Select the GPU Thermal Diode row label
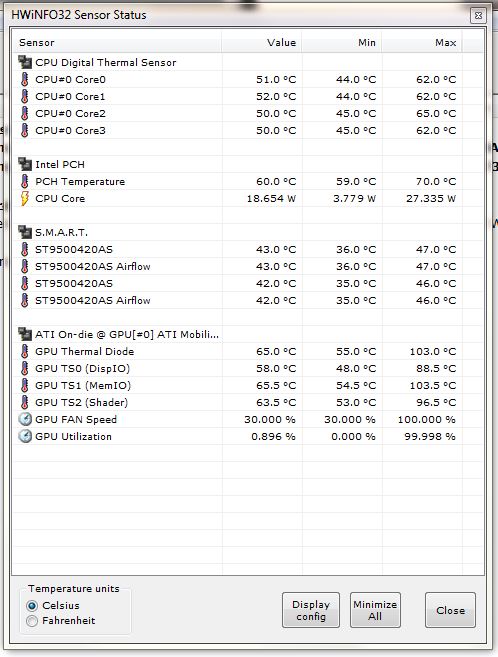Viewport: 498px width, 657px height. (x=85, y=352)
